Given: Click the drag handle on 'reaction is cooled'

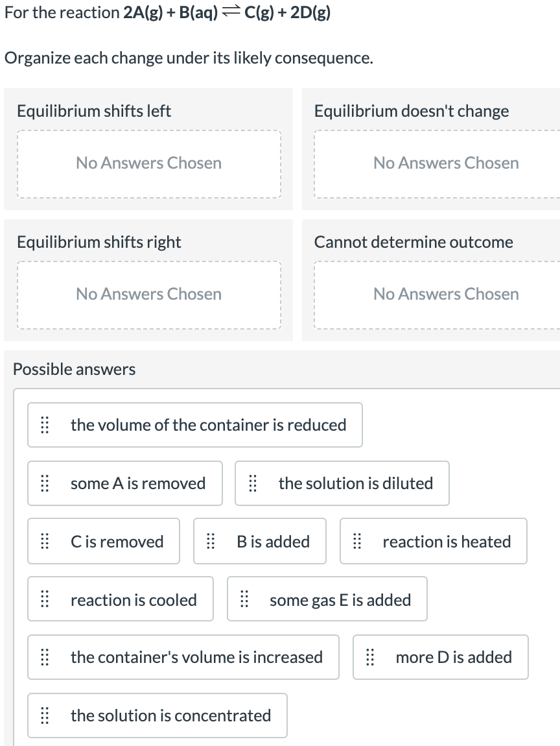Looking at the screenshot, I should tap(45, 599).
